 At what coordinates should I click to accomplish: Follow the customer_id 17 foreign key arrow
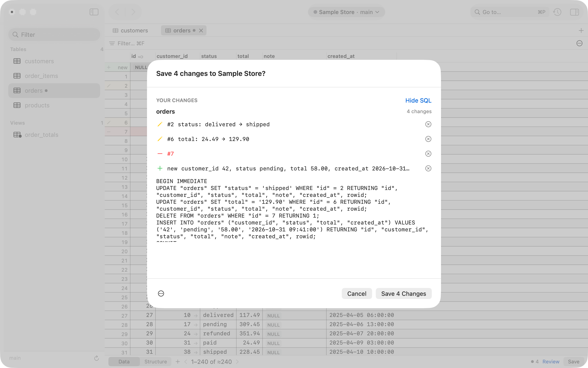(196, 325)
